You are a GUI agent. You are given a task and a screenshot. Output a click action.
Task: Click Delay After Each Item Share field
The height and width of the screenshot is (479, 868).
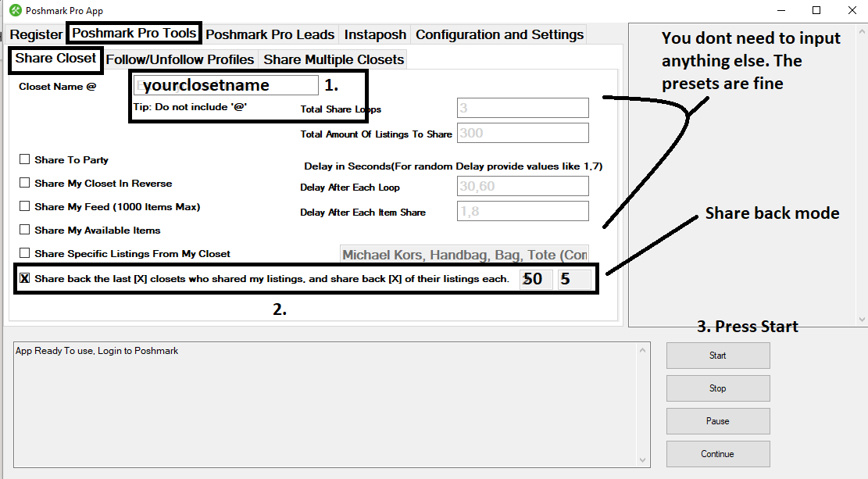click(x=523, y=211)
